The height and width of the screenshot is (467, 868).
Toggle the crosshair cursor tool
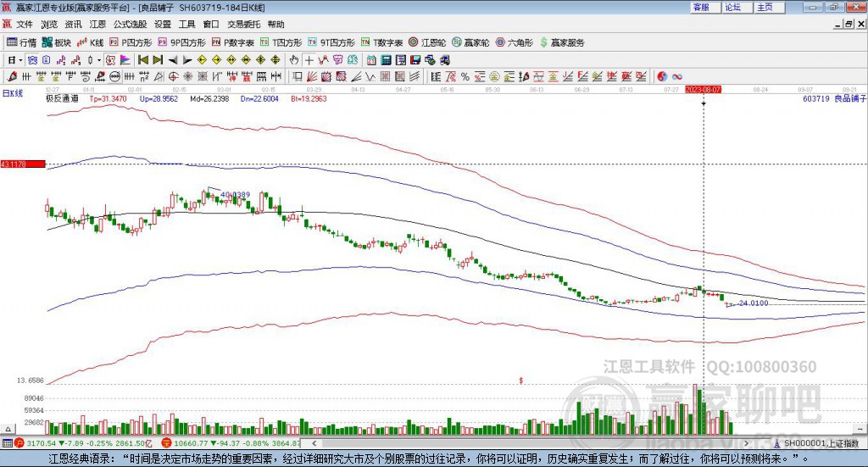tap(309, 60)
